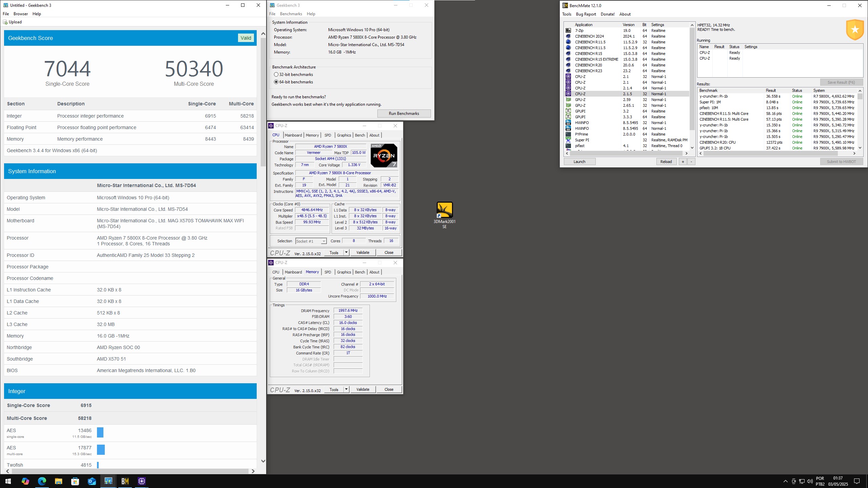Select the Super PI: 1M result row
The image size is (868, 488).
pyautogui.click(x=778, y=102)
